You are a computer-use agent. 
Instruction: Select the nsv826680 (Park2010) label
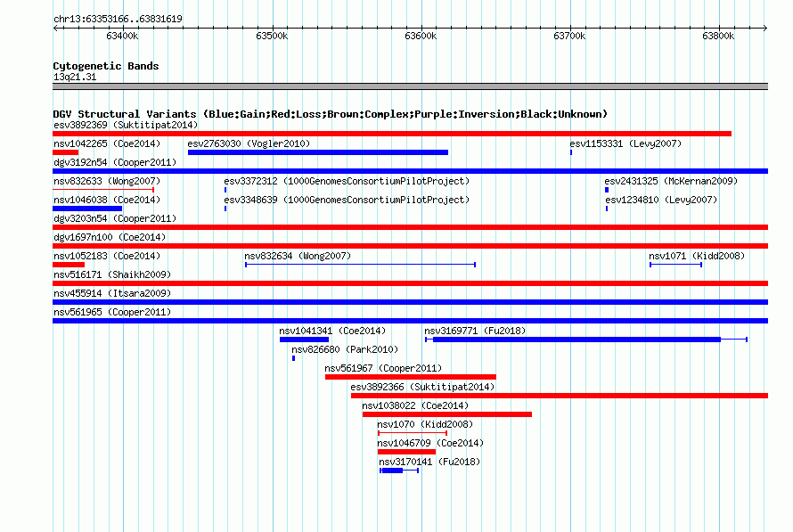tap(345, 349)
